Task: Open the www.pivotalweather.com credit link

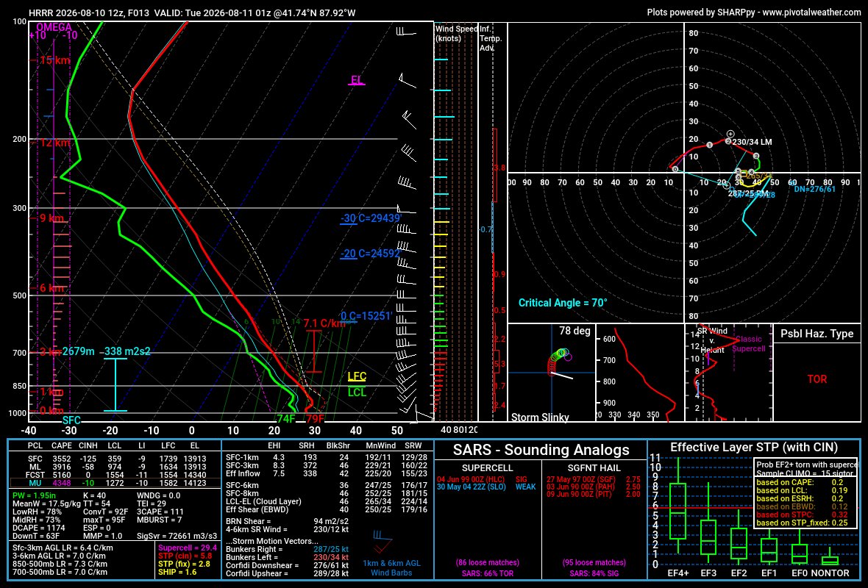Action: (x=811, y=12)
